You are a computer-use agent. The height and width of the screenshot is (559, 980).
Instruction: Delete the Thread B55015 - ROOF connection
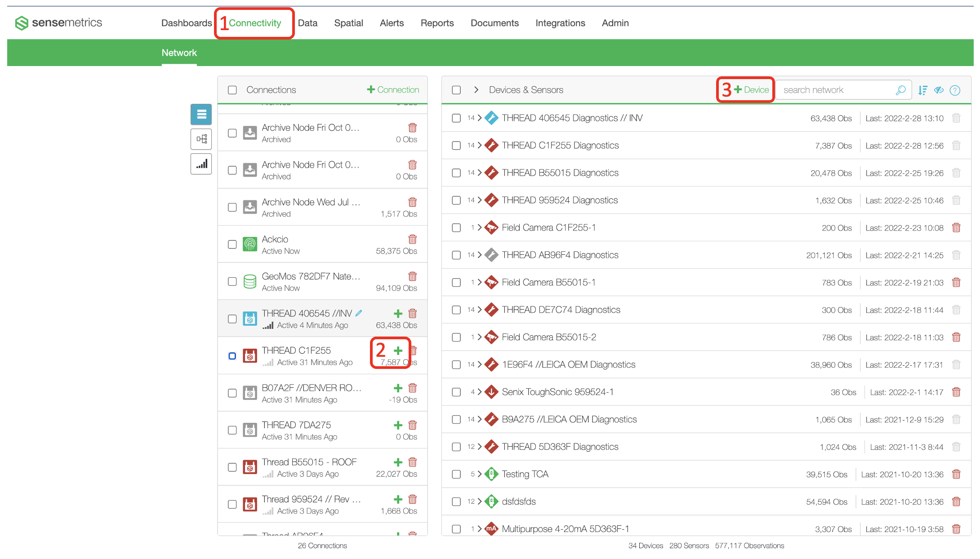pos(412,462)
